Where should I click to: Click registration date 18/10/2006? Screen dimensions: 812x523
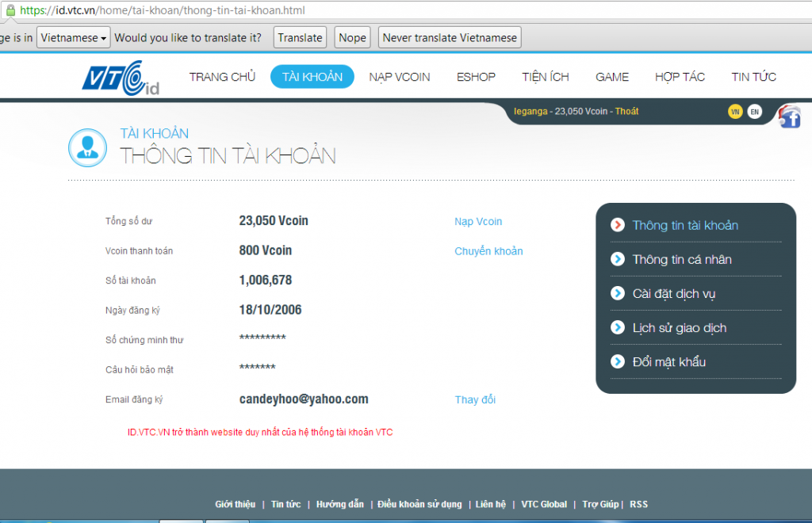point(270,310)
